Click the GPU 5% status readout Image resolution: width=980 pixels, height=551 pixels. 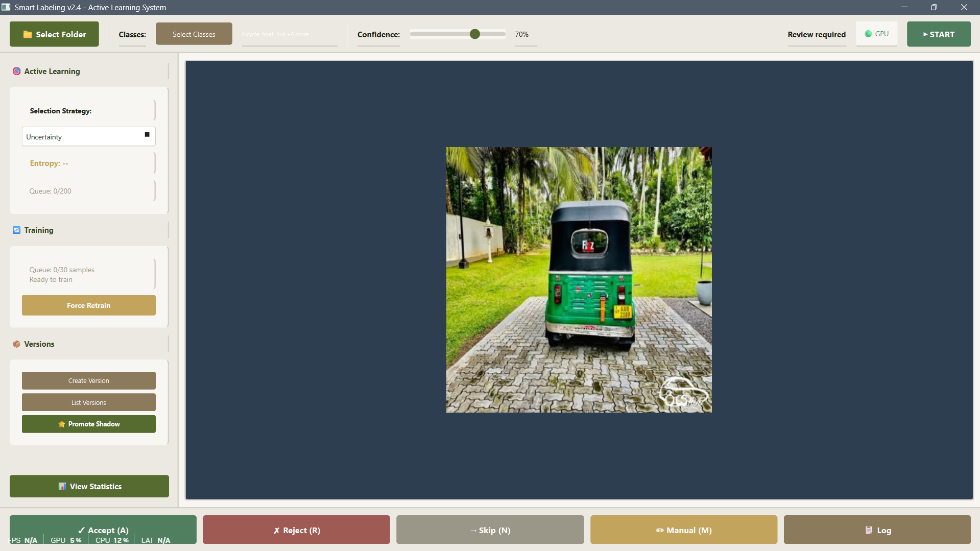coord(66,540)
